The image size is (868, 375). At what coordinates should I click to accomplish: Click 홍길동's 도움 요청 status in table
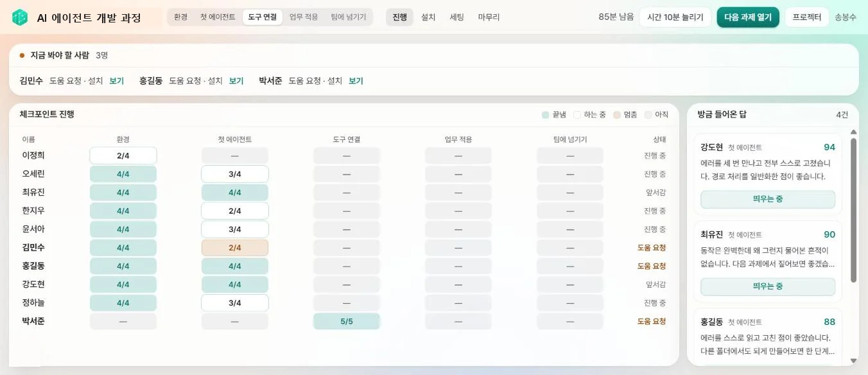coord(652,266)
